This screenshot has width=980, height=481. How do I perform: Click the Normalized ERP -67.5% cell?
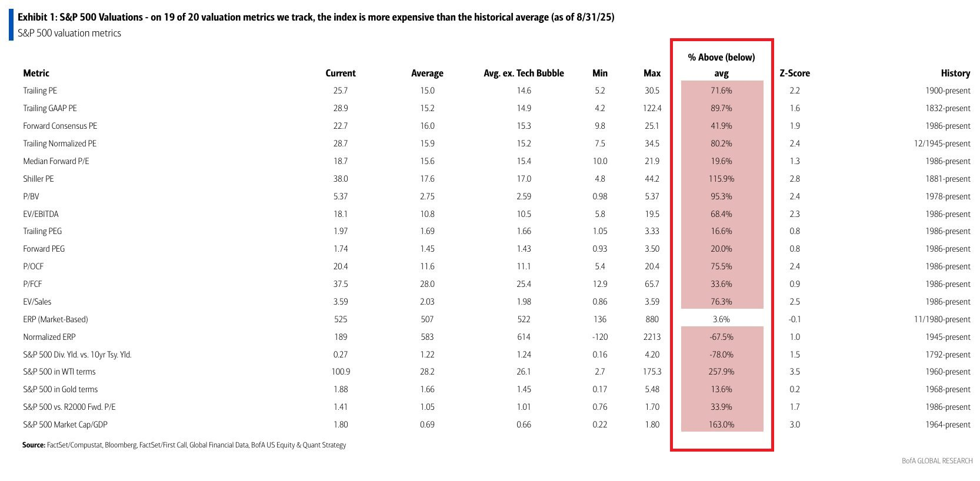coord(722,337)
